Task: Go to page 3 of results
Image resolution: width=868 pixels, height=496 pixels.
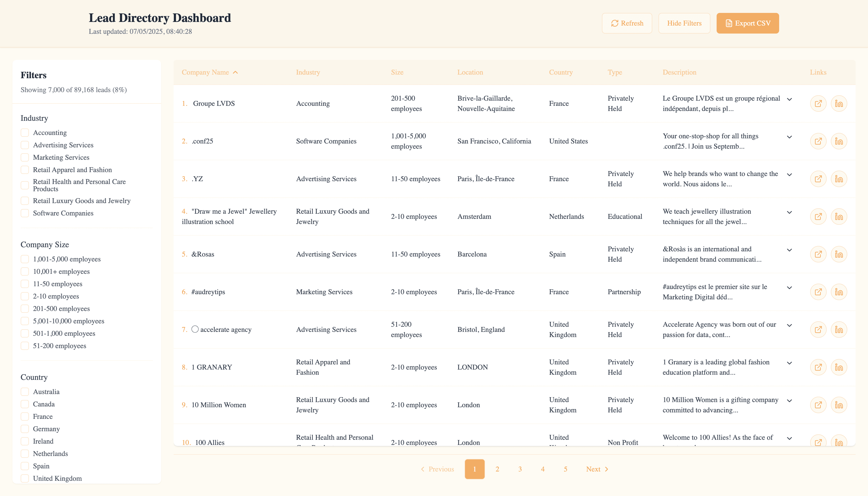Action: click(x=520, y=469)
